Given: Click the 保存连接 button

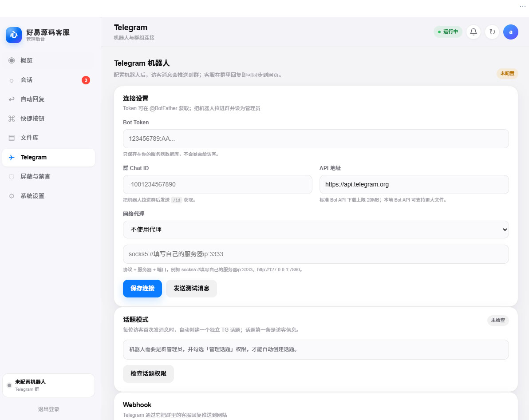Looking at the screenshot, I should (142, 288).
